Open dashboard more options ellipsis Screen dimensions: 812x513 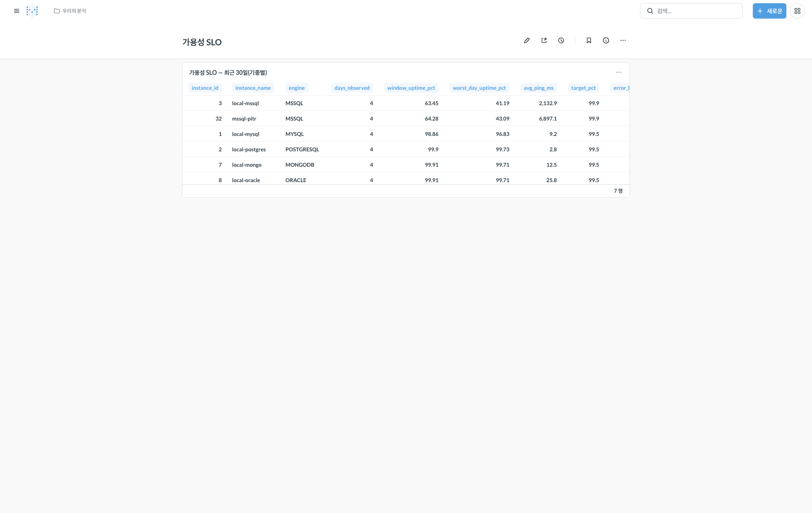[623, 41]
